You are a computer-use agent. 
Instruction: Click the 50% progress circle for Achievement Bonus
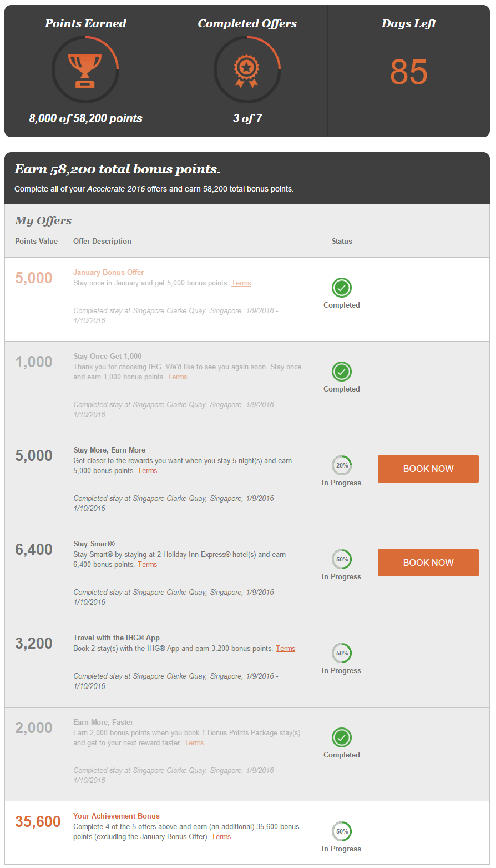click(x=342, y=831)
